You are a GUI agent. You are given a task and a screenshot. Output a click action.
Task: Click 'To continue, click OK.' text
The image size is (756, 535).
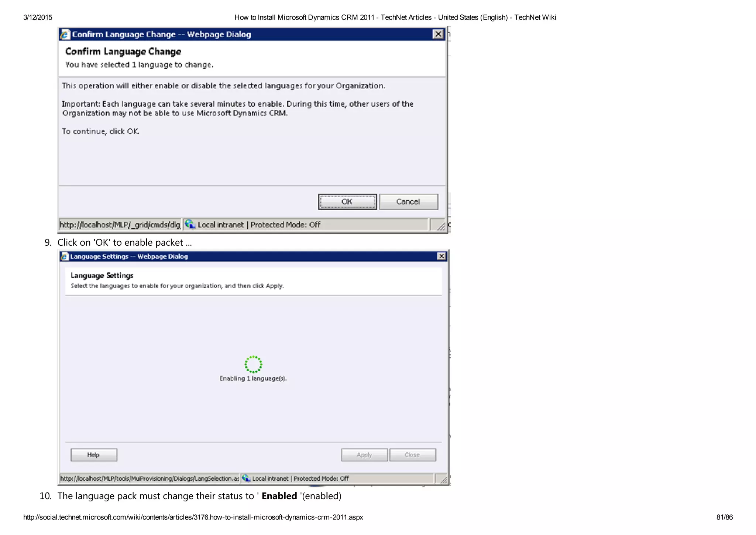(x=101, y=131)
